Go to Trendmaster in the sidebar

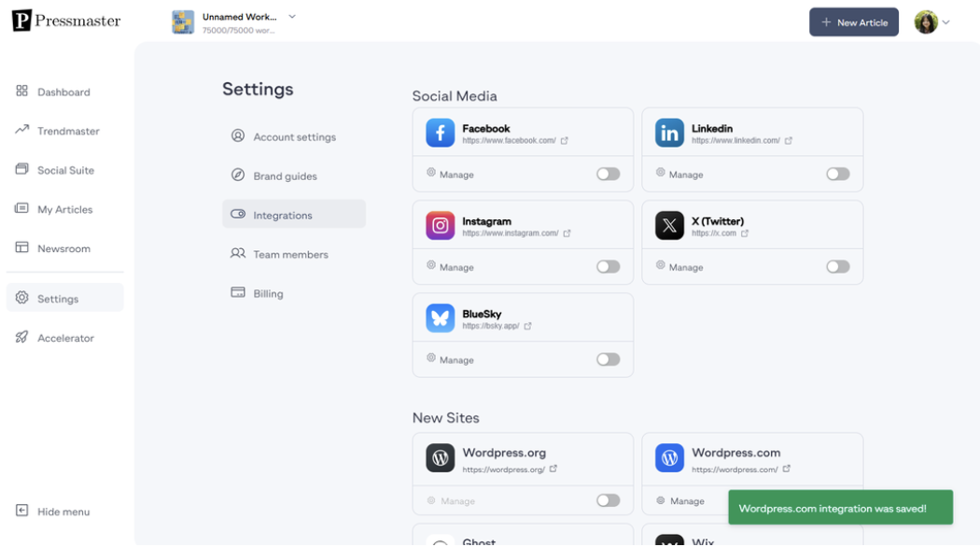(x=65, y=131)
